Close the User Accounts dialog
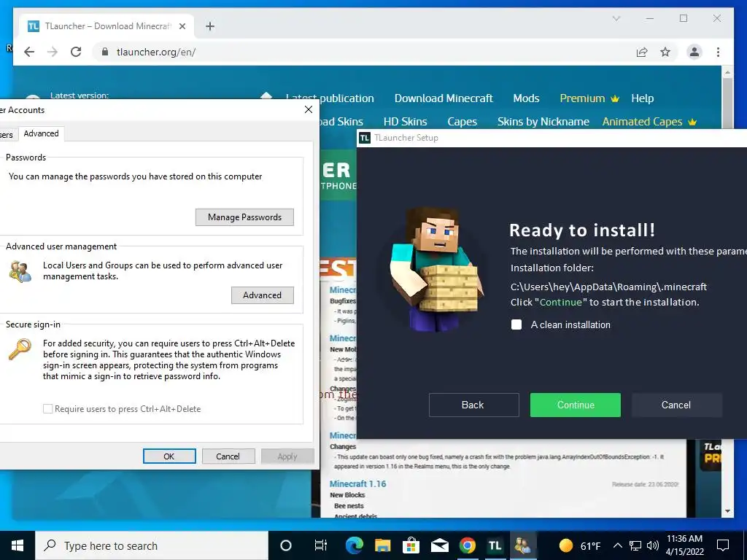747x560 pixels. pyautogui.click(x=309, y=109)
